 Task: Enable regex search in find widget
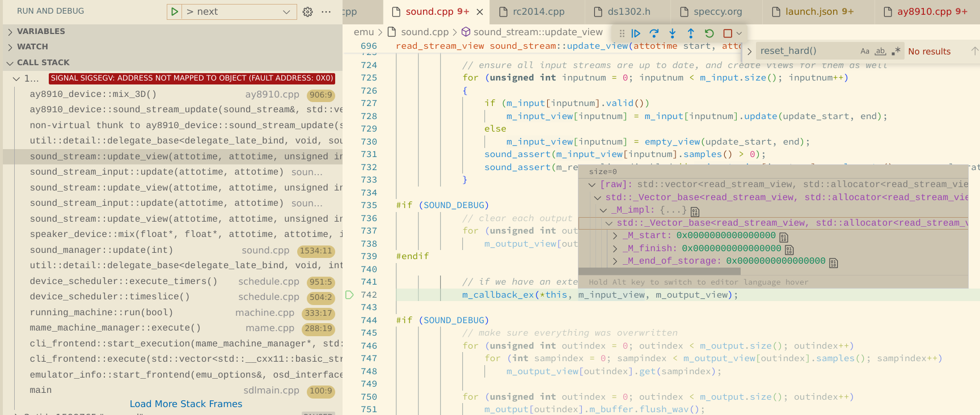pyautogui.click(x=896, y=51)
